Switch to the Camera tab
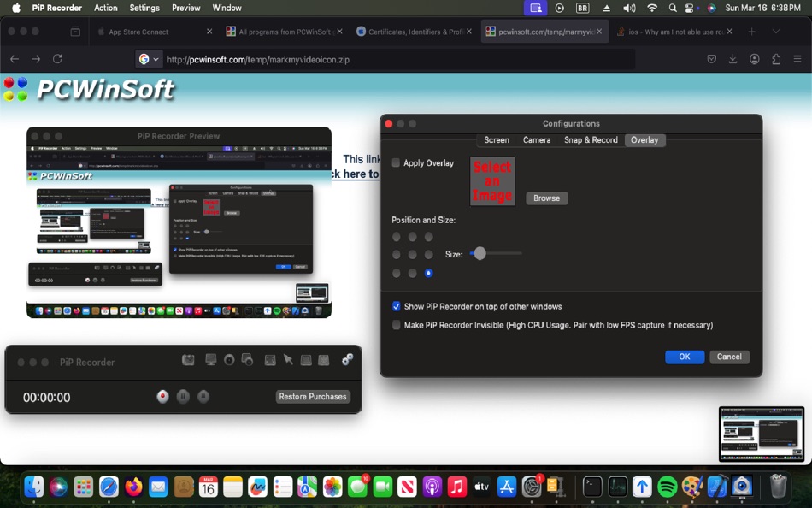The image size is (812, 508). coord(537,140)
